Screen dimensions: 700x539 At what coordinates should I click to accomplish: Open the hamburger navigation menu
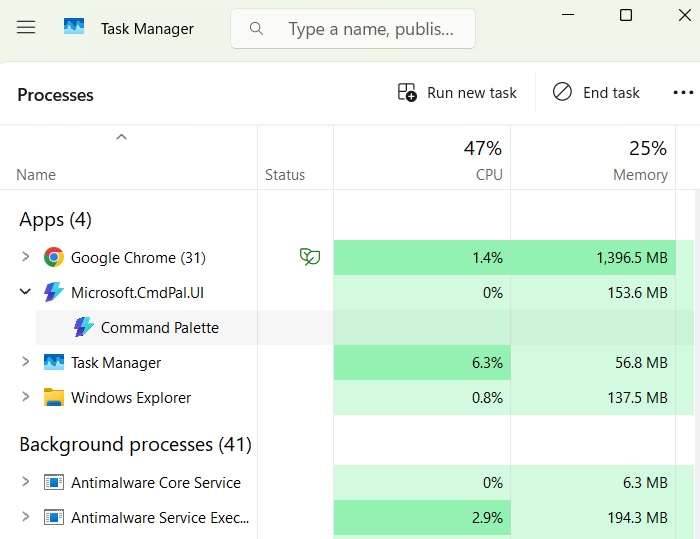(x=26, y=28)
